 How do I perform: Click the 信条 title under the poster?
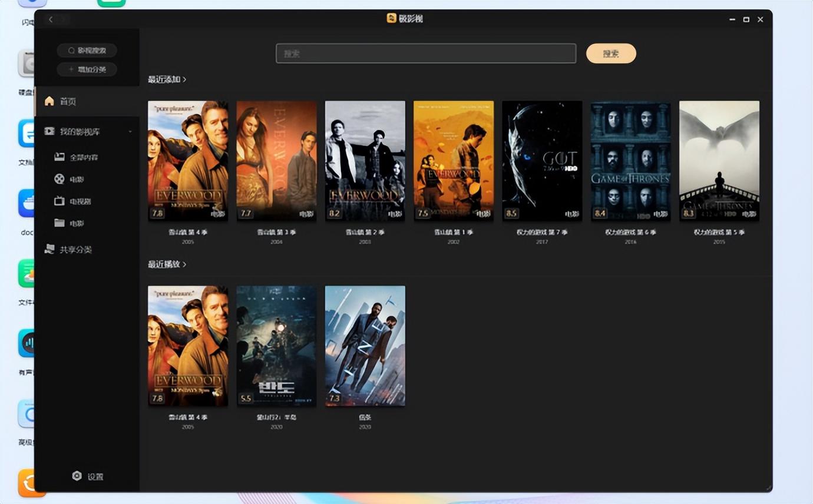pyautogui.click(x=365, y=417)
